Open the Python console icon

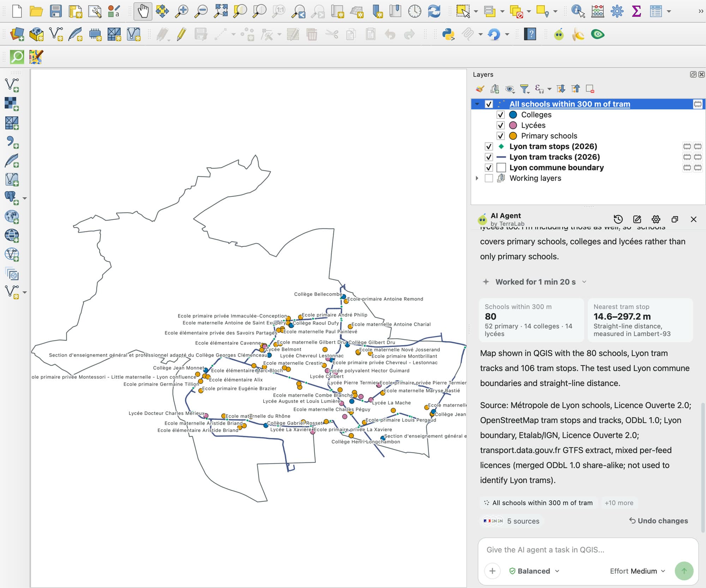448,34
